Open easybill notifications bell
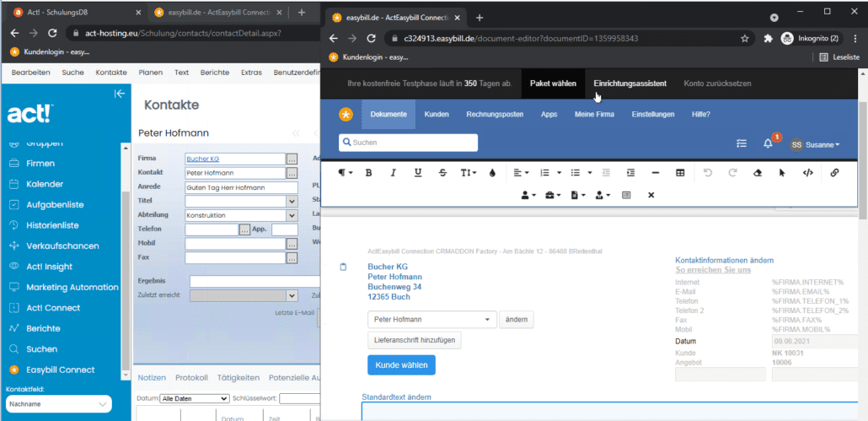 tap(768, 143)
